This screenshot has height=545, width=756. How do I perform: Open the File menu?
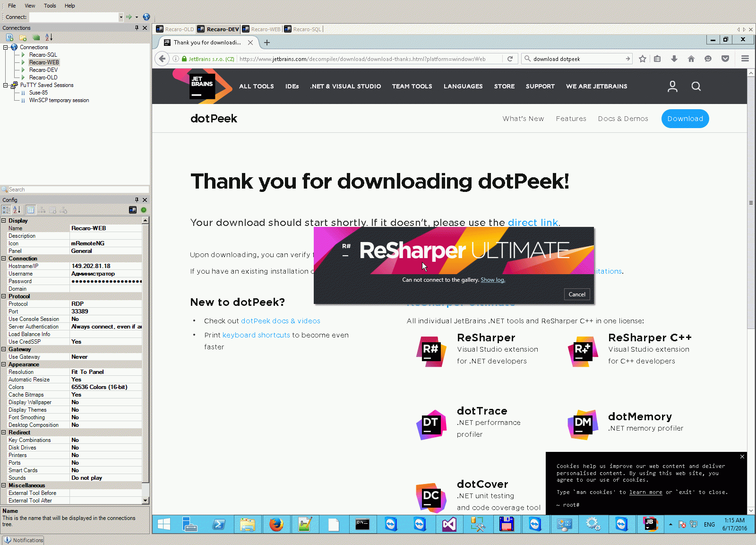click(12, 6)
